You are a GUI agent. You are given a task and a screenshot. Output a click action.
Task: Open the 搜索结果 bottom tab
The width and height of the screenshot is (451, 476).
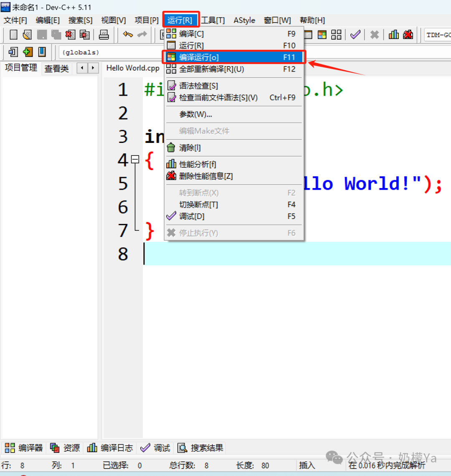(x=200, y=448)
